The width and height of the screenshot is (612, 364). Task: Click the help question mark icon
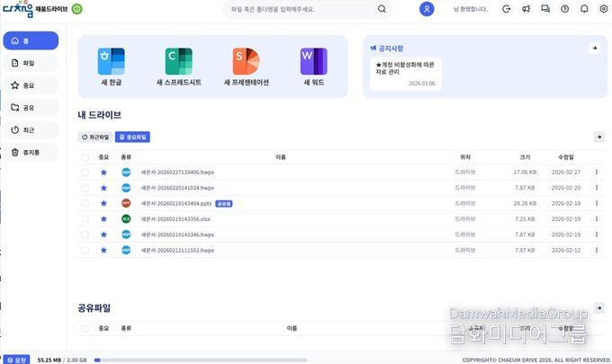click(x=564, y=9)
